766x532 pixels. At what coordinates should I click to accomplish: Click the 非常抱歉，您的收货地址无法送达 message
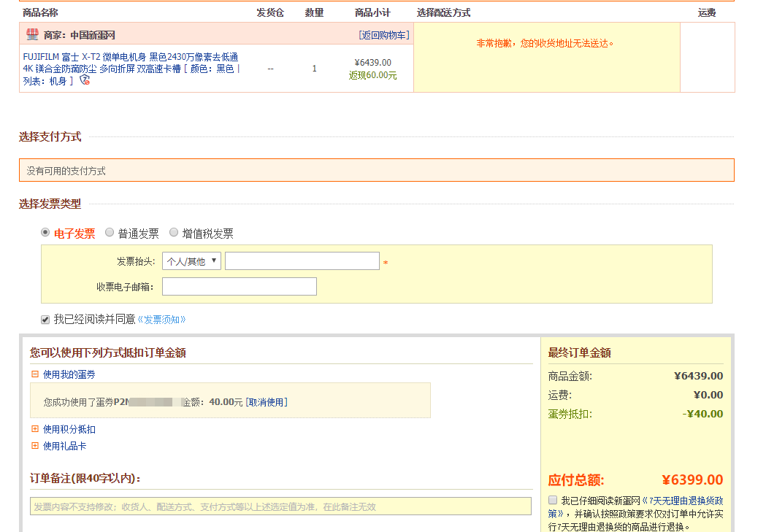point(545,44)
